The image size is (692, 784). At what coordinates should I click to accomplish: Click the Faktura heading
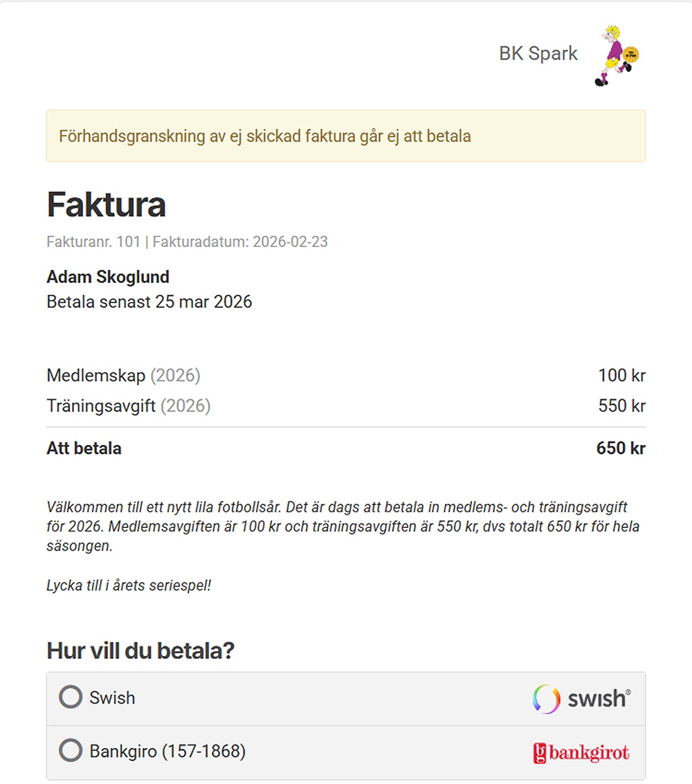coord(106,205)
